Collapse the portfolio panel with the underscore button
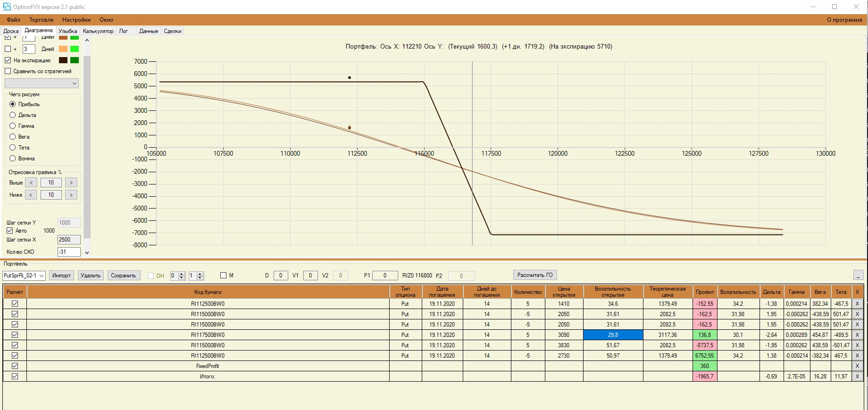Image resolution: width=868 pixels, height=410 pixels. pos(858,275)
